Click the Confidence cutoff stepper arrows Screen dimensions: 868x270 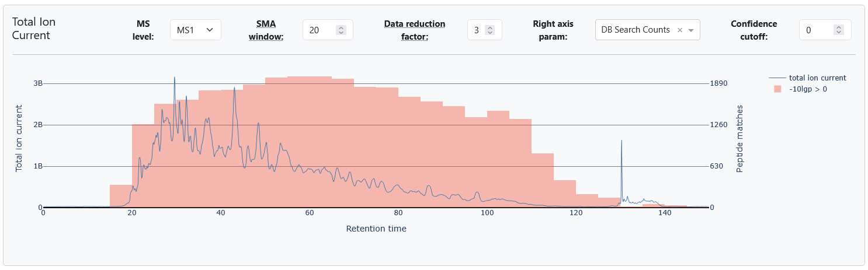839,30
